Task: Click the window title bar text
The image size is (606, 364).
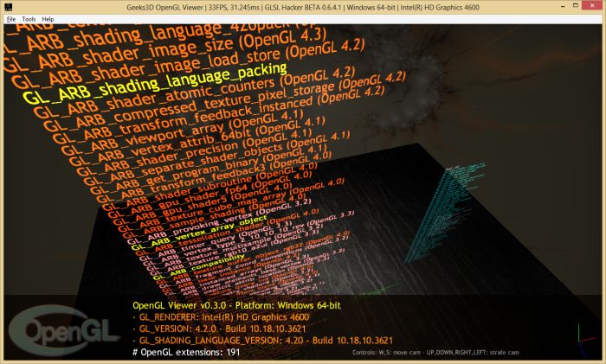Action: point(303,7)
